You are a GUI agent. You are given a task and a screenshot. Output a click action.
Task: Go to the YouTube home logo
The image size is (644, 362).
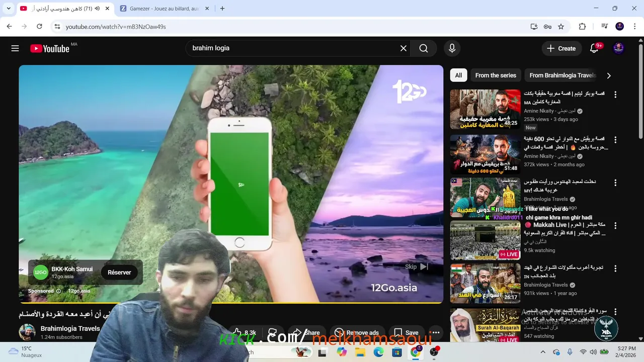(x=49, y=48)
